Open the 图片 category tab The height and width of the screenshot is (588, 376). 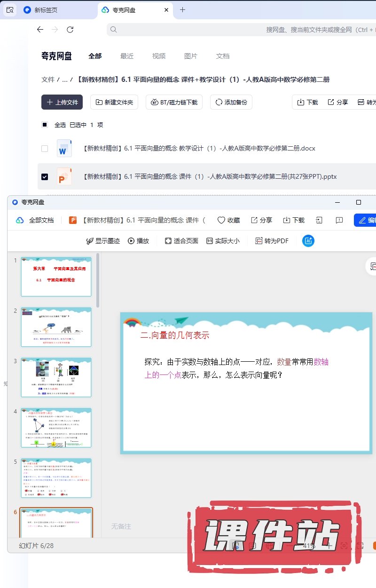pos(191,56)
